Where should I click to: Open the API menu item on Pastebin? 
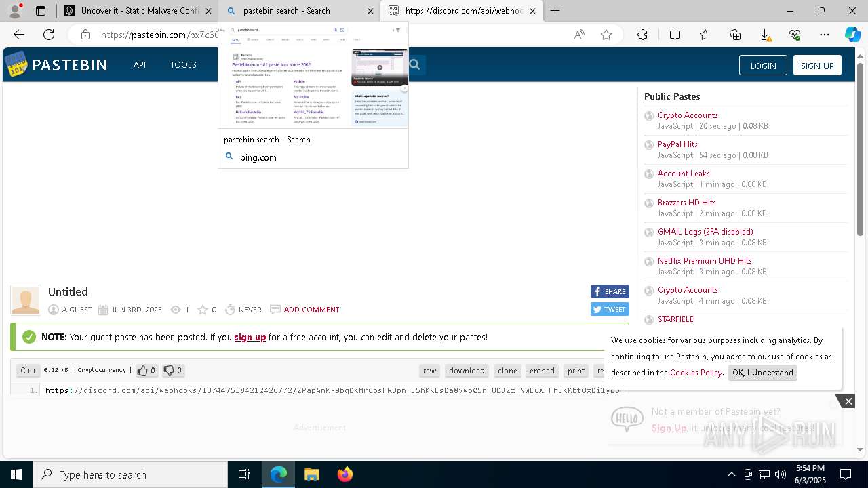140,64
